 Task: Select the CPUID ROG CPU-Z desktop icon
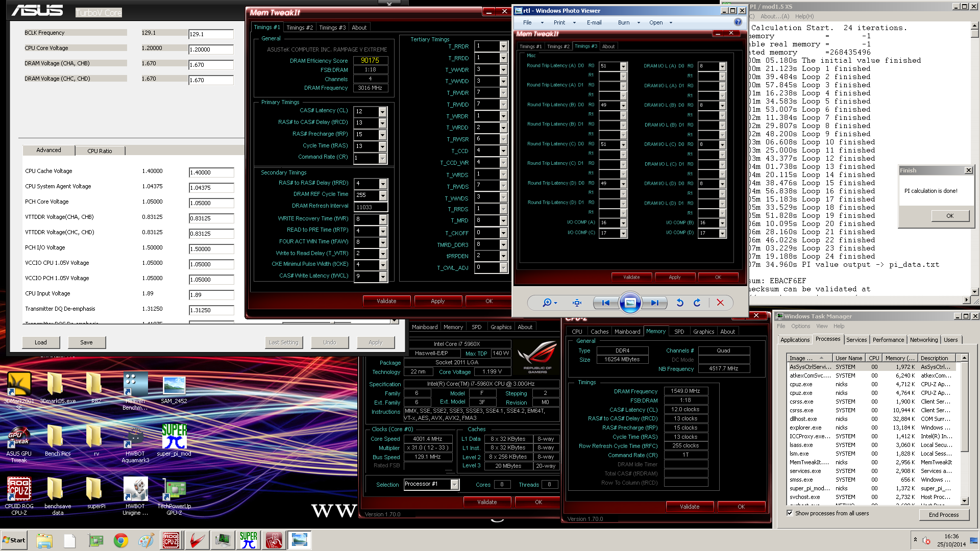point(19,496)
